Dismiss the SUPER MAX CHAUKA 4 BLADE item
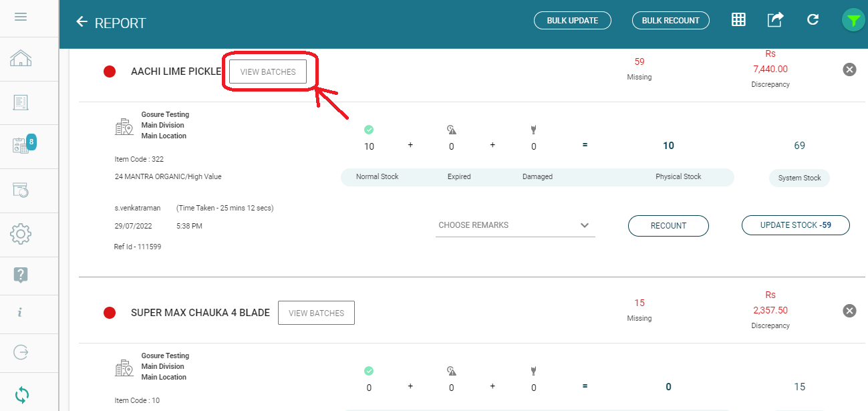868x411 pixels. (849, 310)
